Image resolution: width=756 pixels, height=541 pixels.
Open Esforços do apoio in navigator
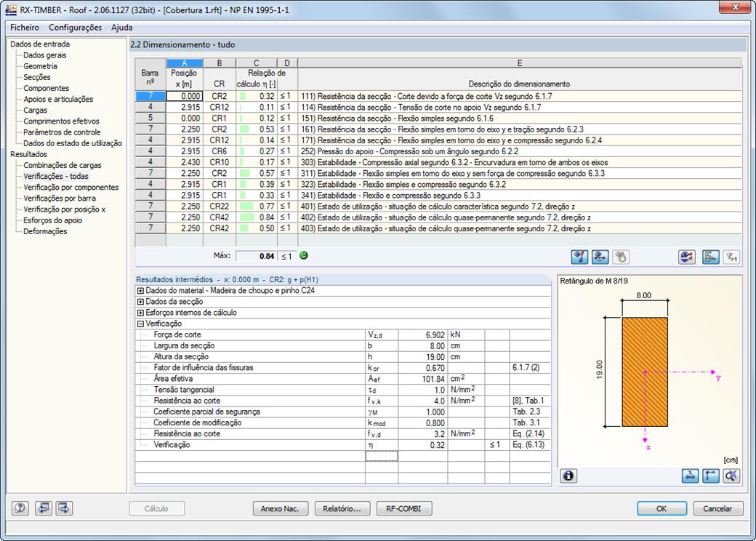click(x=52, y=220)
